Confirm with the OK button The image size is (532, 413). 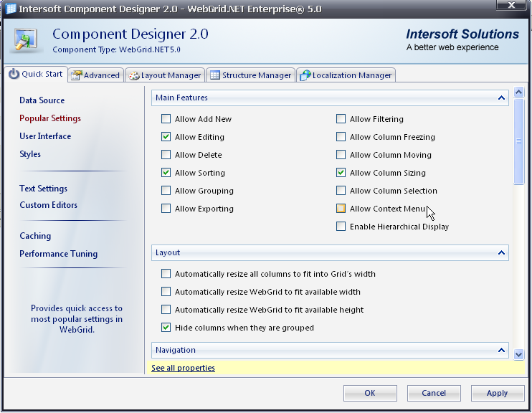pyautogui.click(x=370, y=393)
